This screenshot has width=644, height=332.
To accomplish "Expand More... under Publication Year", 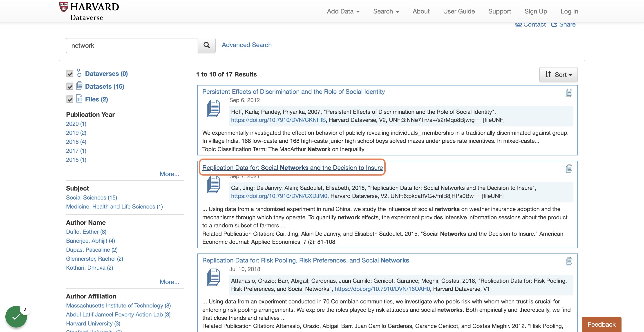I will 169,174.
